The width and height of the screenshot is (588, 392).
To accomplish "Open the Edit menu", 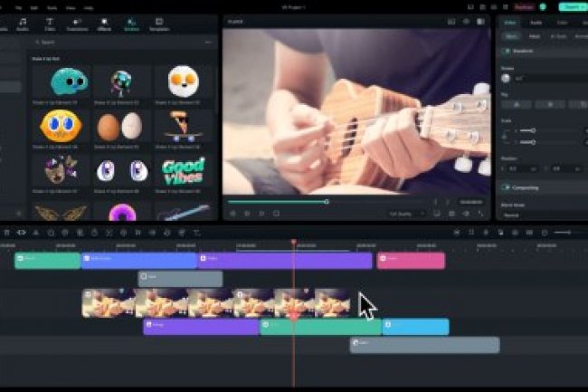I will click(33, 7).
